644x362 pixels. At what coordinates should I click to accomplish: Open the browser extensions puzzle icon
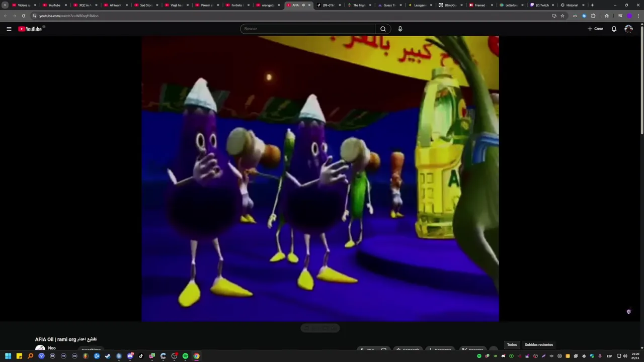pyautogui.click(x=593, y=16)
